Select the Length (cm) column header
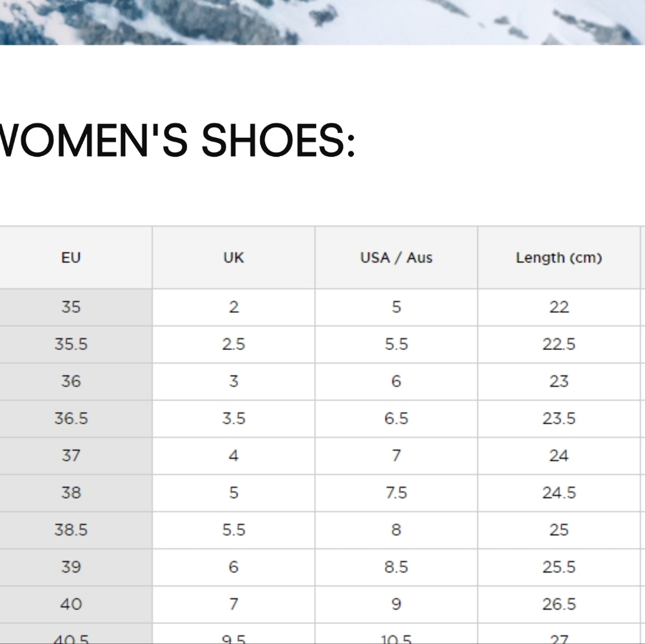 point(559,257)
